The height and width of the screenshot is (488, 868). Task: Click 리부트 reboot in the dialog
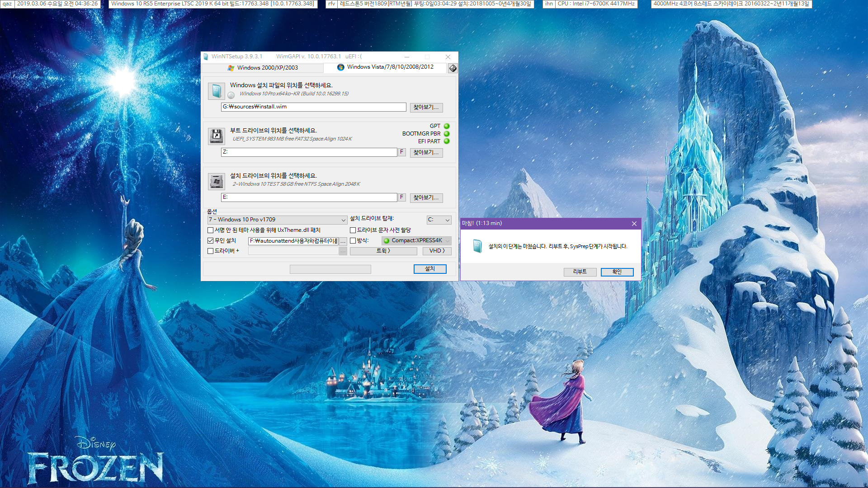tap(580, 272)
